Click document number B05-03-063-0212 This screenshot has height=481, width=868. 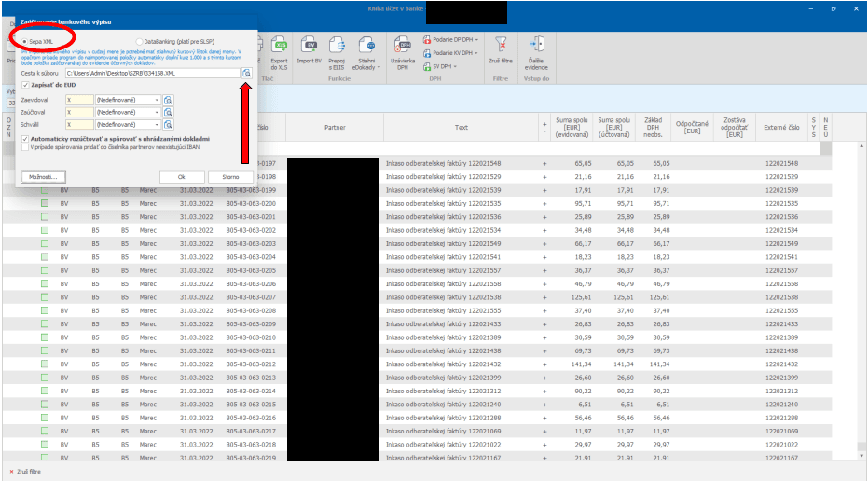250,364
